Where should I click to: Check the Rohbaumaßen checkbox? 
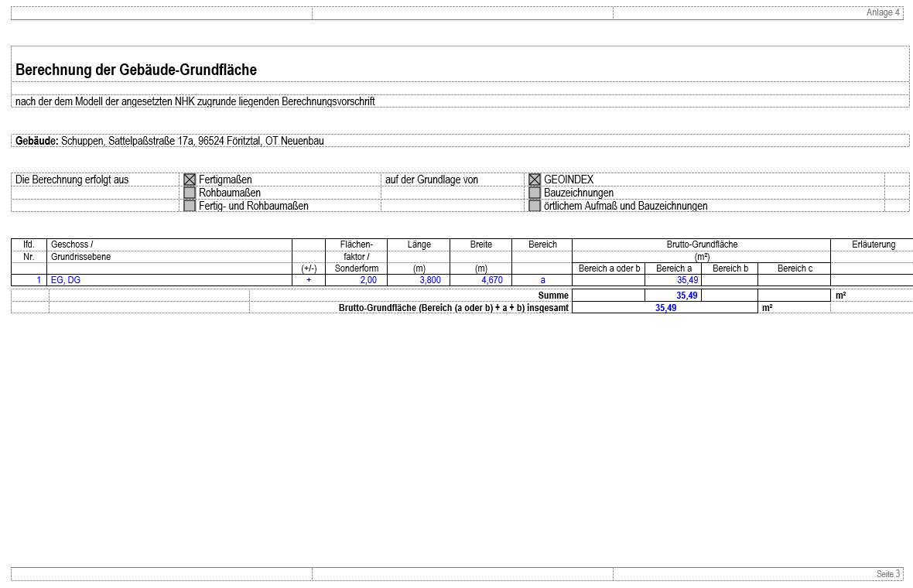pyautogui.click(x=190, y=193)
